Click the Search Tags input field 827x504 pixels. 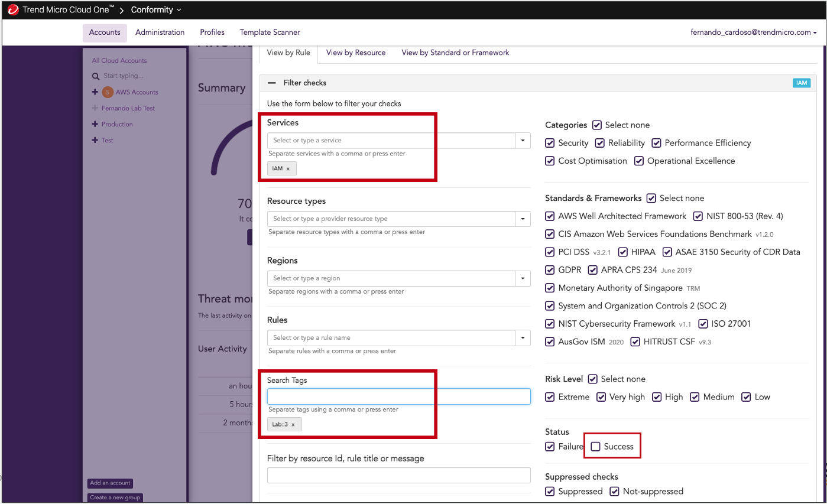(399, 396)
